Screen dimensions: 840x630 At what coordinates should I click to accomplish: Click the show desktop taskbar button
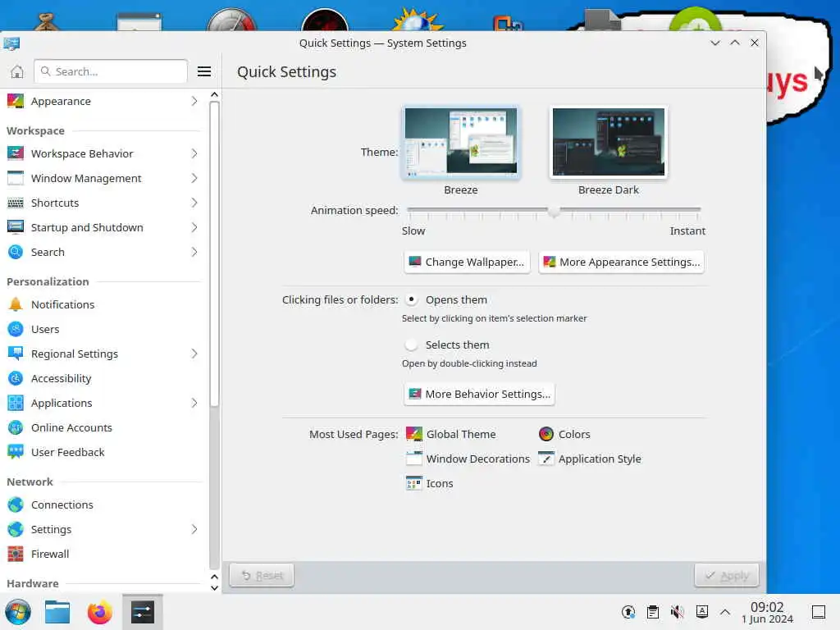[x=818, y=612]
